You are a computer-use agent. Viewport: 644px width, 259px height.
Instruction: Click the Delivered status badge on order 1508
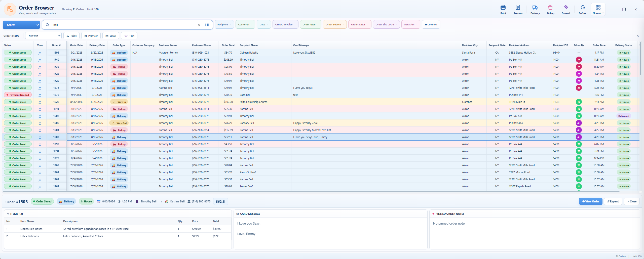coord(623,116)
